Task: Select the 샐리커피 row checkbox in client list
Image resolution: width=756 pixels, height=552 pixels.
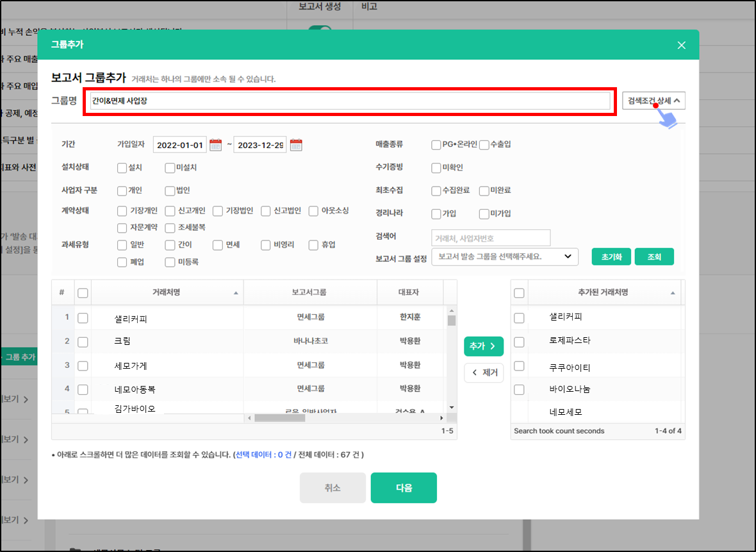Action: pyautogui.click(x=83, y=318)
